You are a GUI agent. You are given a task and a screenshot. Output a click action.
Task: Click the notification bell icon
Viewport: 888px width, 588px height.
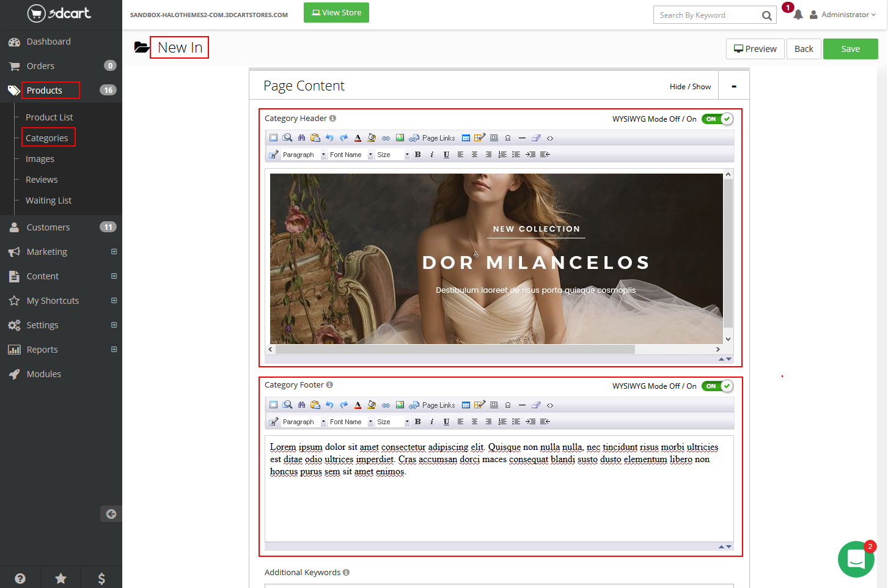tap(798, 15)
